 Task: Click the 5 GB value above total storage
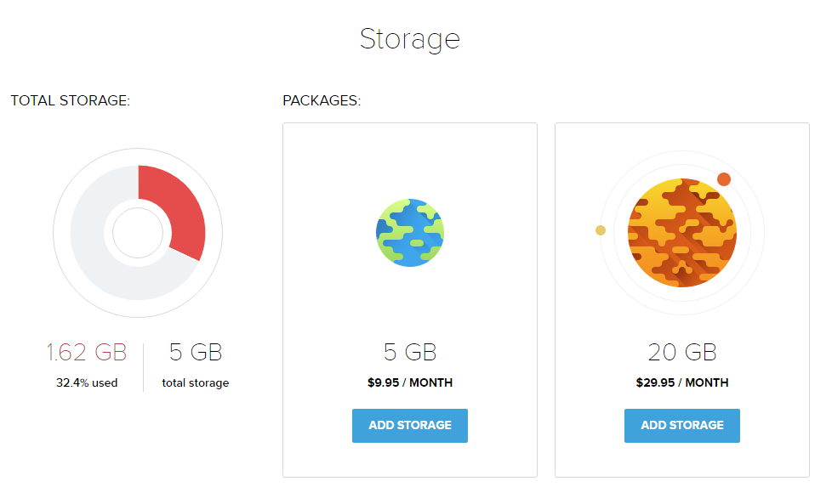[x=196, y=353]
